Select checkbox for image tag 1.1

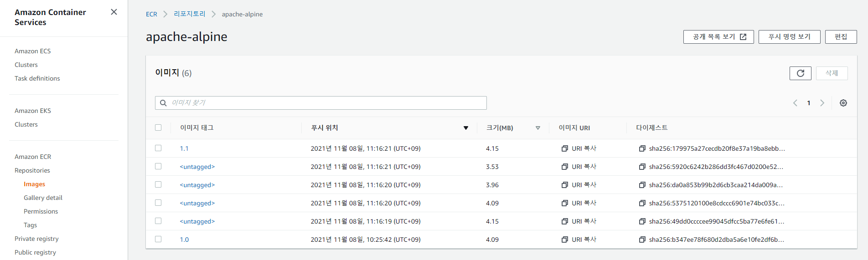coord(158,148)
